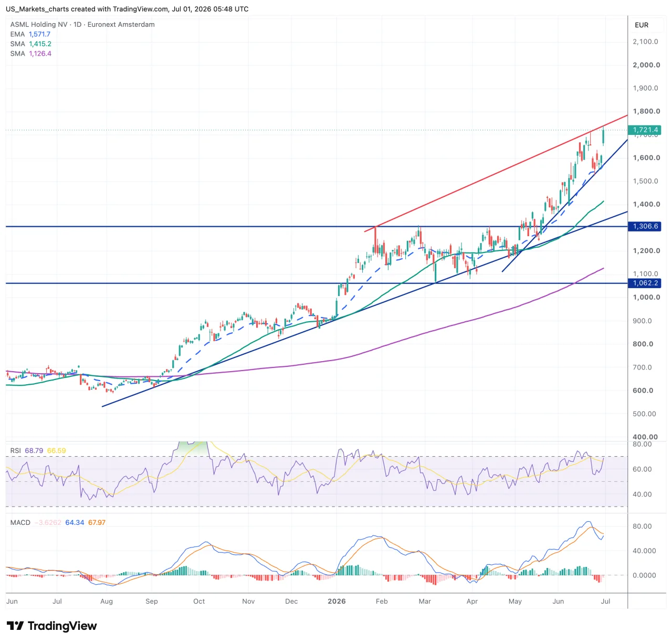Viewport: 672px width, 643px height.
Task: Click the horizontal line label 1,306.6
Action: point(645,226)
